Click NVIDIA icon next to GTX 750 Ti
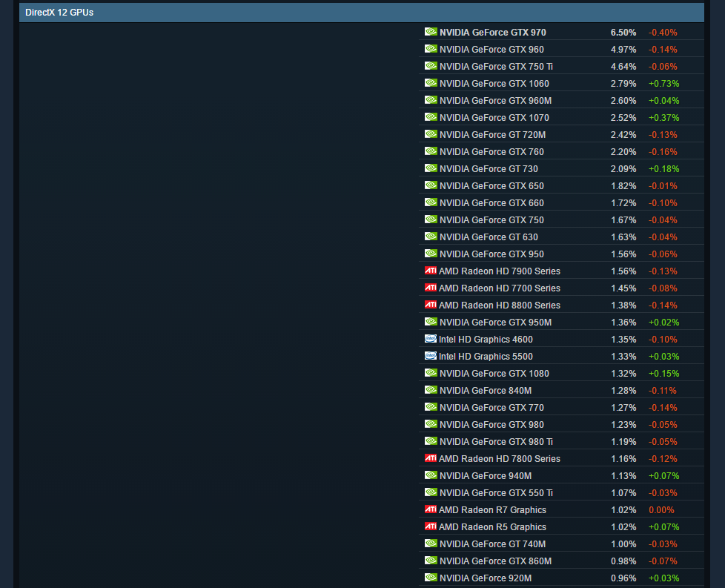Image resolution: width=725 pixels, height=588 pixels. coord(431,66)
